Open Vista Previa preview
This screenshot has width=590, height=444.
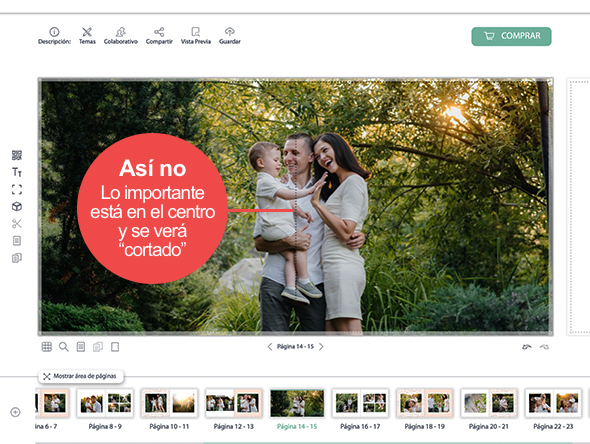click(195, 32)
